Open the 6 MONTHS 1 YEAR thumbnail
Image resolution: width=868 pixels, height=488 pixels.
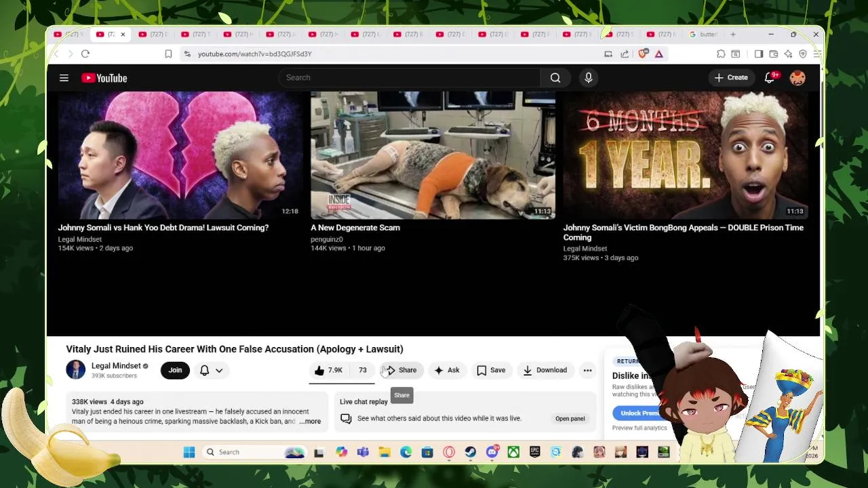click(x=686, y=155)
